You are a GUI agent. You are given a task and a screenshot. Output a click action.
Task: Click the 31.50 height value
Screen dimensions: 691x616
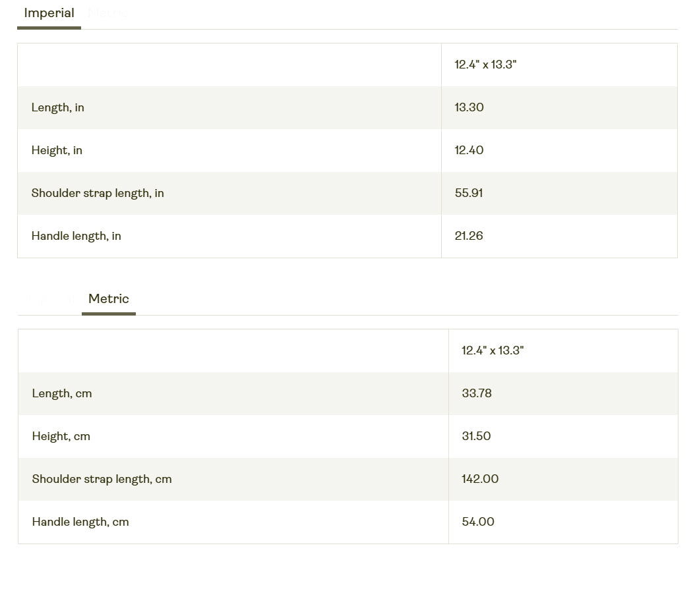point(476,436)
